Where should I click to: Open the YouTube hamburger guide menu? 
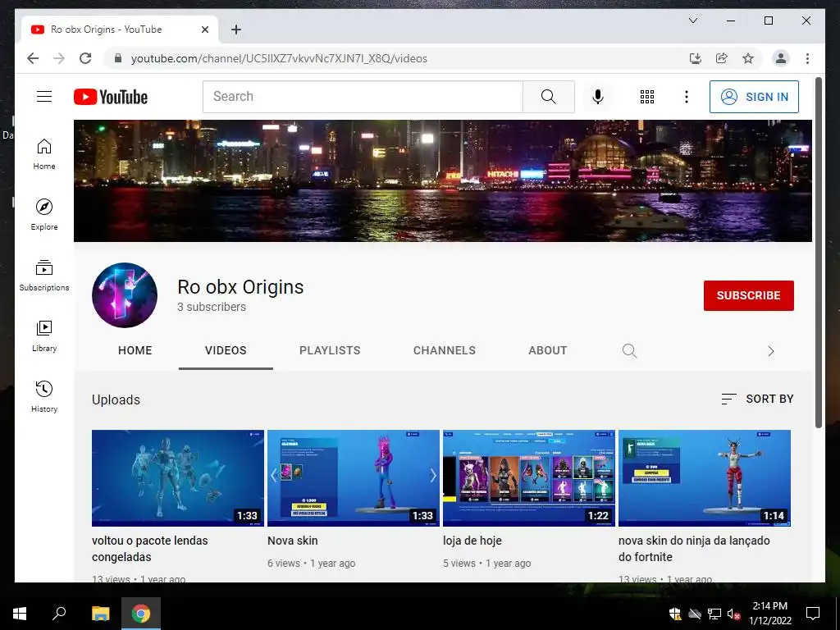pos(44,97)
